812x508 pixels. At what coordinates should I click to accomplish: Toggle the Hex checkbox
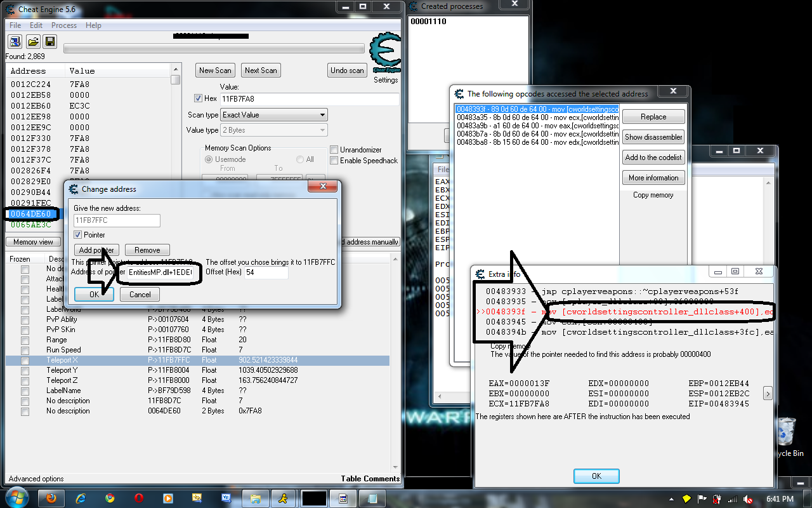click(198, 98)
